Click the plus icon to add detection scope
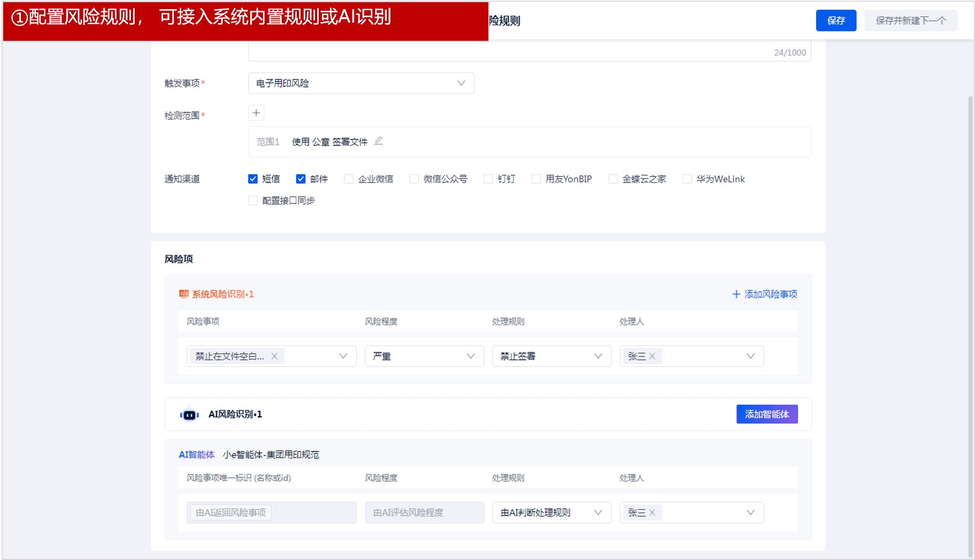 tap(256, 113)
